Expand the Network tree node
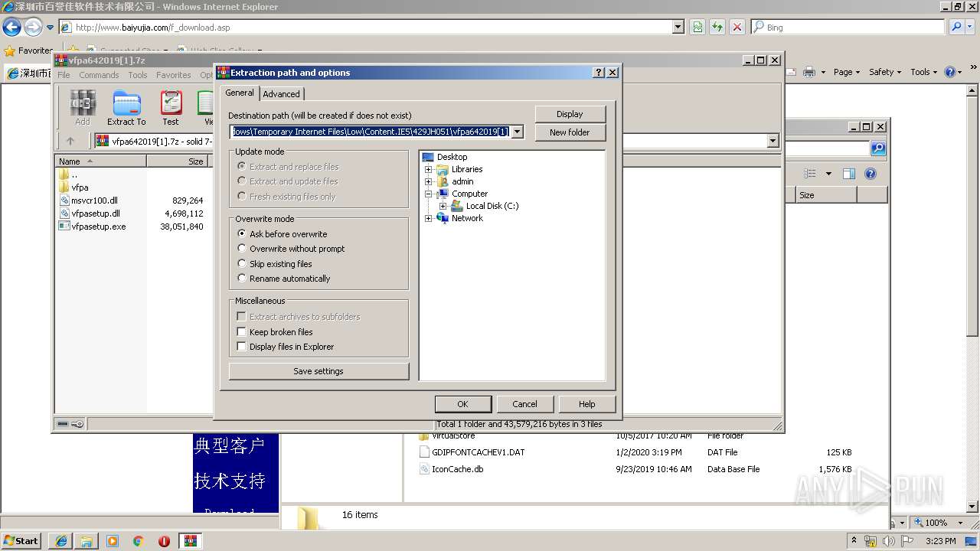This screenshot has width=980, height=551. click(x=429, y=218)
